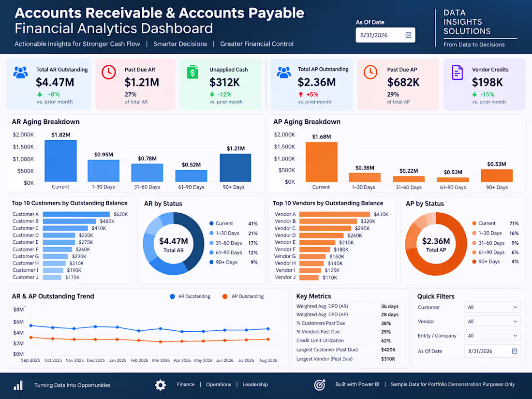Click the header As Of Date field 8/31/2026
This screenshot has width=532, height=399.
click(x=385, y=35)
